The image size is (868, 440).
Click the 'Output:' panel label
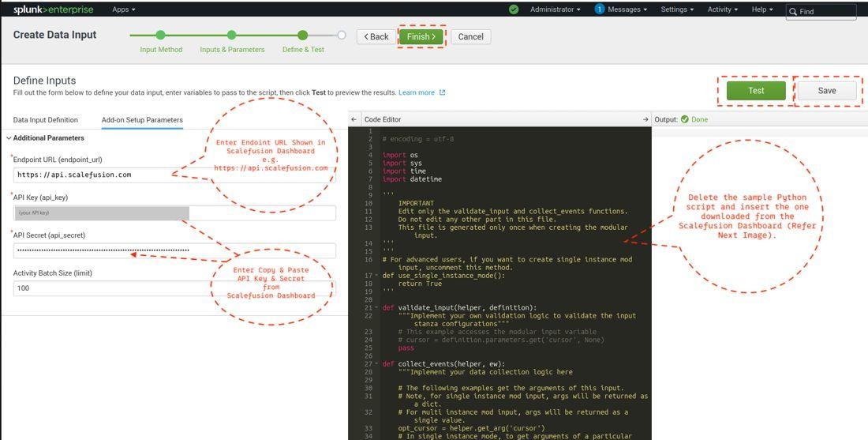666,120
